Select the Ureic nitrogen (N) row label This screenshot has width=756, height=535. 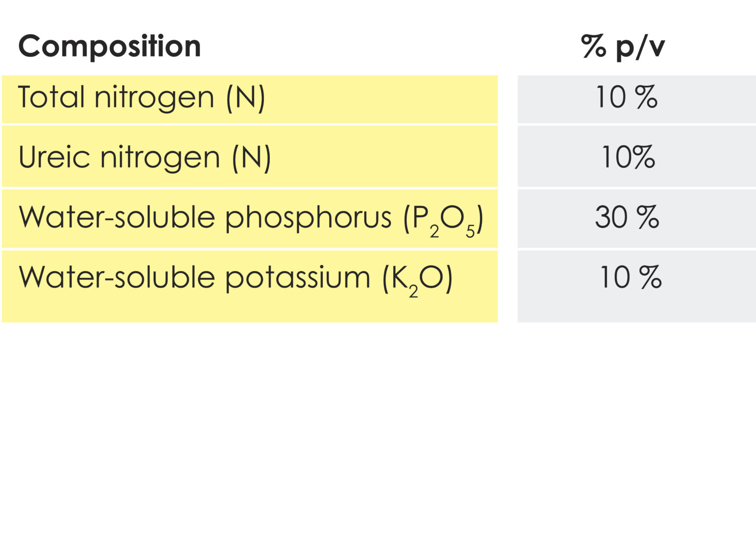pos(144,158)
